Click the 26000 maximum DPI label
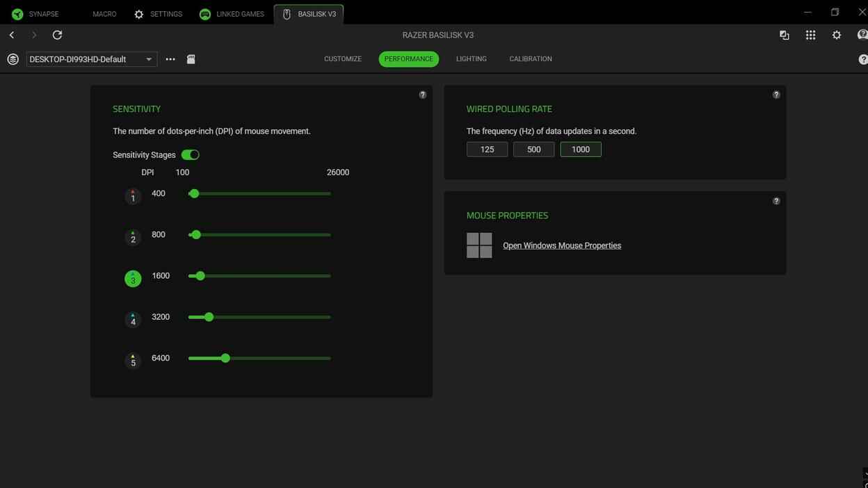Viewport: 868px width, 488px height. pos(338,172)
